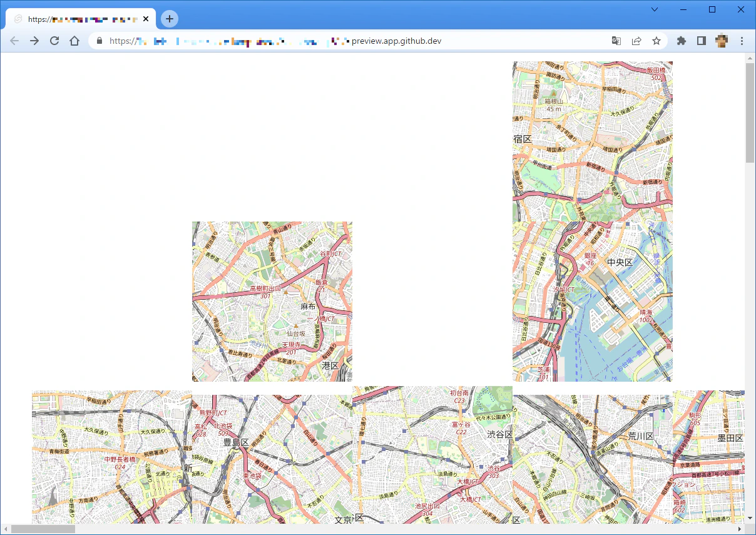Open a new tab with the plus button

click(x=170, y=19)
